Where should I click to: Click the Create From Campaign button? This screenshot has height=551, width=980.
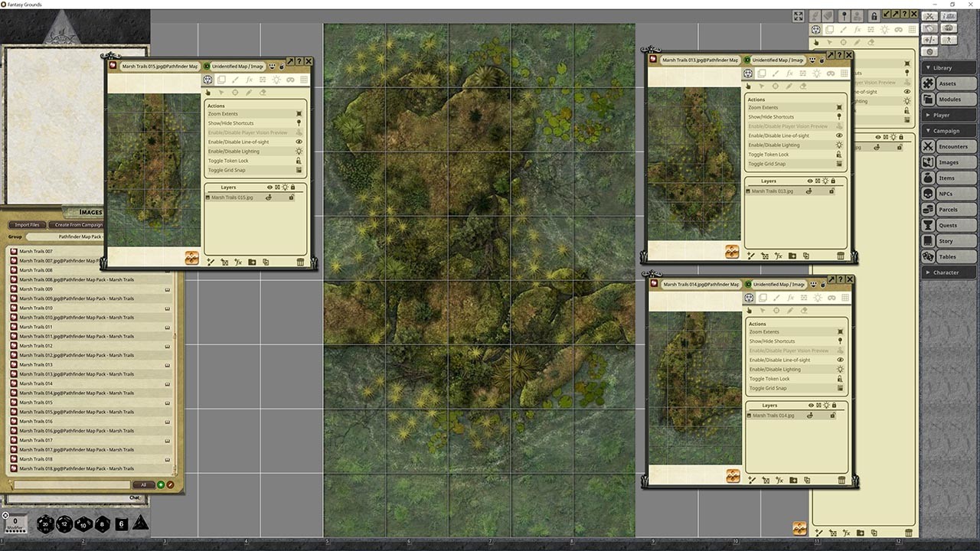76,224
